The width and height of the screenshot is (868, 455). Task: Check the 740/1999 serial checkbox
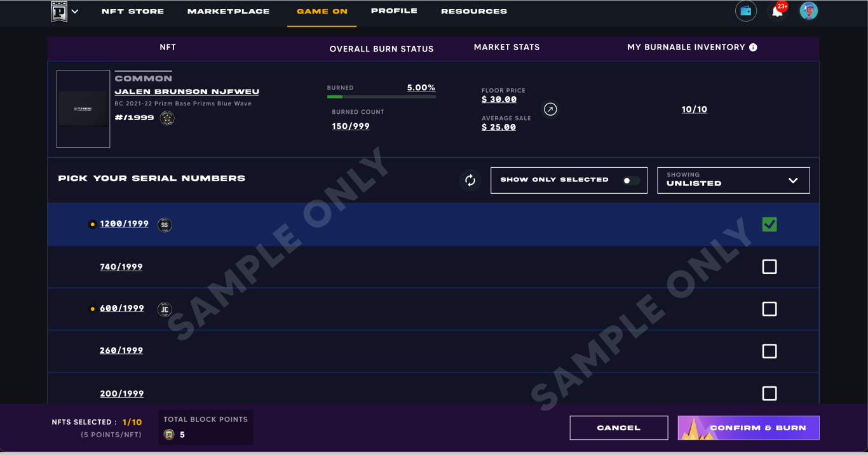pyautogui.click(x=770, y=267)
